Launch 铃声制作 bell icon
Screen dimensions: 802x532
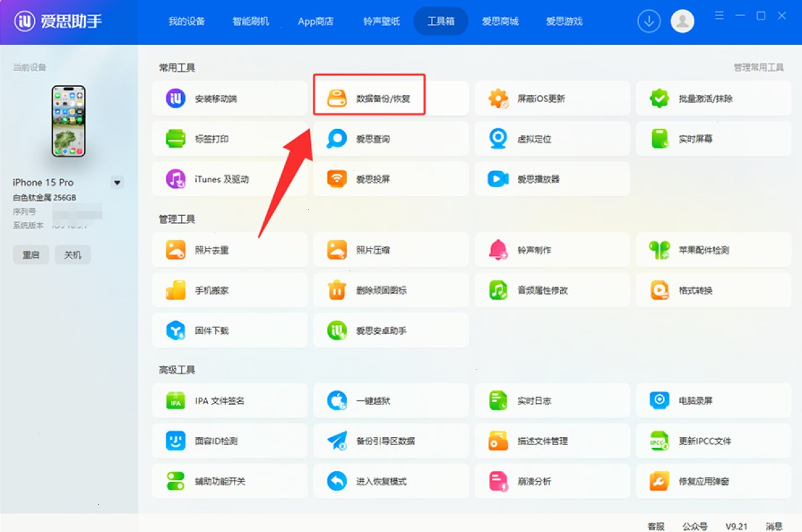(498, 250)
